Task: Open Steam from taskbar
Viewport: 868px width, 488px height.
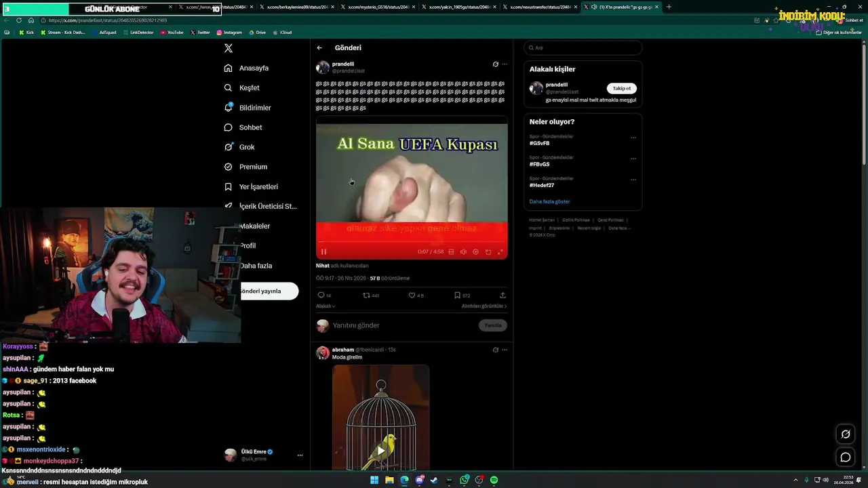Action: pos(434,480)
